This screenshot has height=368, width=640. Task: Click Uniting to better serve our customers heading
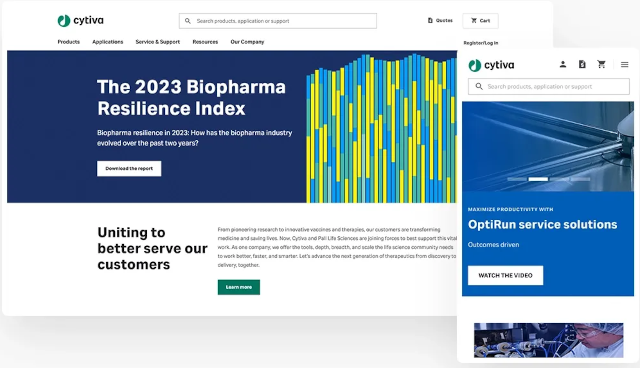click(x=152, y=248)
